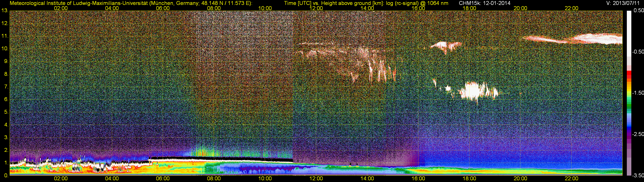Click the '18:00' label on the top time axis

click(469, 8)
